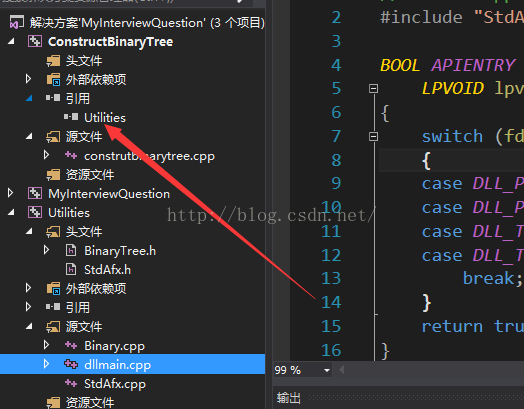The width and height of the screenshot is (524, 409).
Task: Expand 外部依赖项 under ConstructBinaryTree
Action: coord(29,79)
